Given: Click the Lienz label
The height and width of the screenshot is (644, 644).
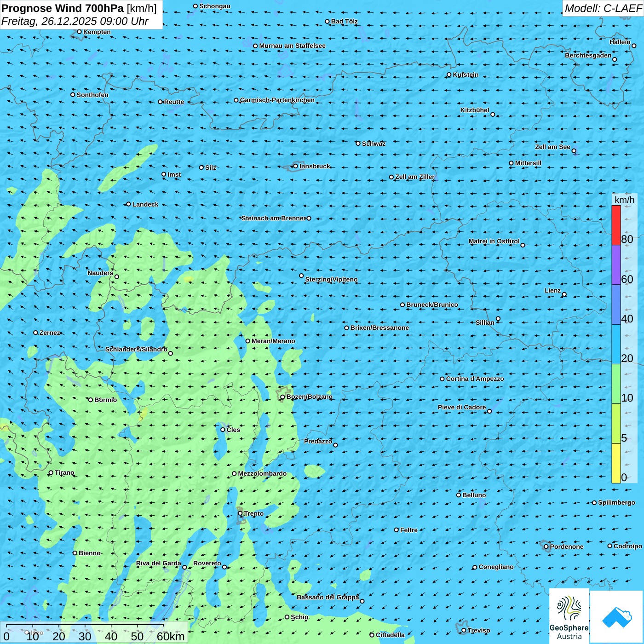Looking at the screenshot, I should click(x=552, y=290).
